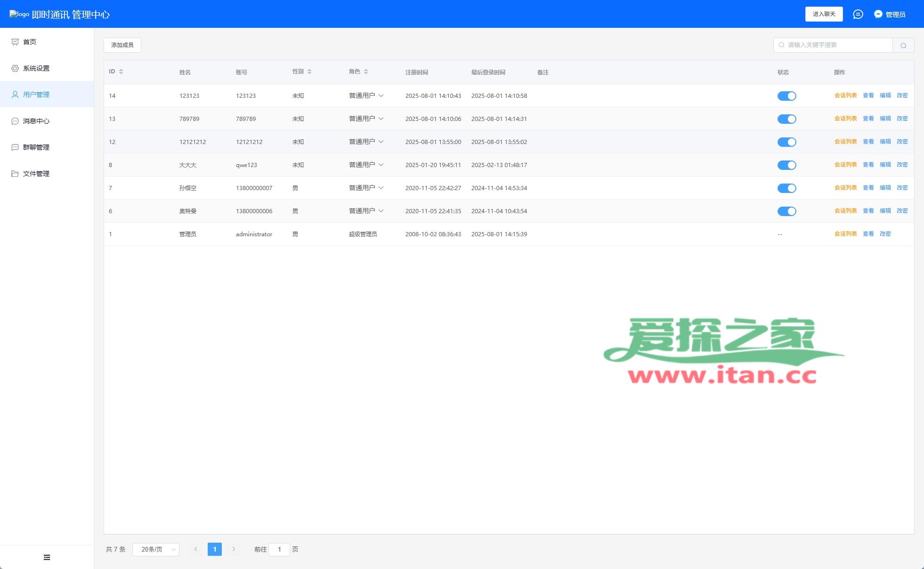Click registration time 2008-10-02 08:36:43
The image size is (924, 569).
433,234
